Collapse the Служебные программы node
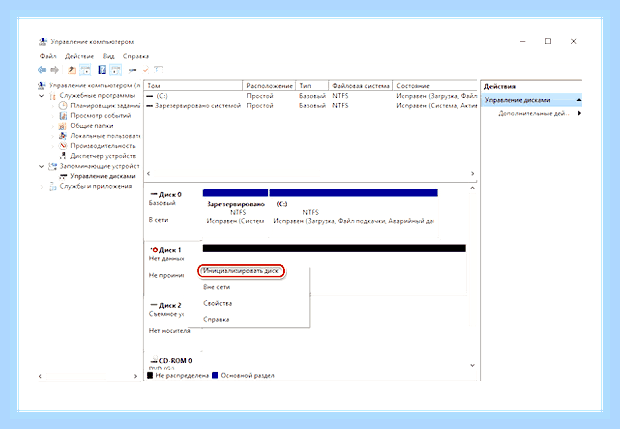Image resolution: width=620 pixels, height=429 pixels. click(x=42, y=96)
